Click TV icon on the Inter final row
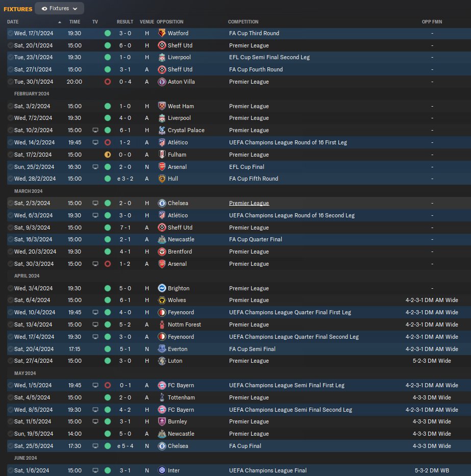The image size is (471, 476). click(x=95, y=470)
